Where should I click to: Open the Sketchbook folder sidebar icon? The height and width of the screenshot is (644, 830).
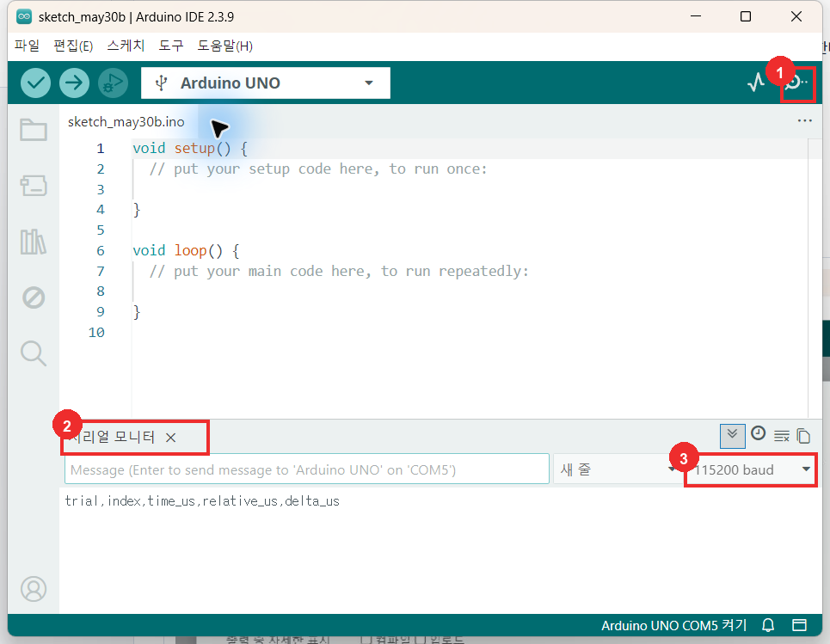click(34, 130)
